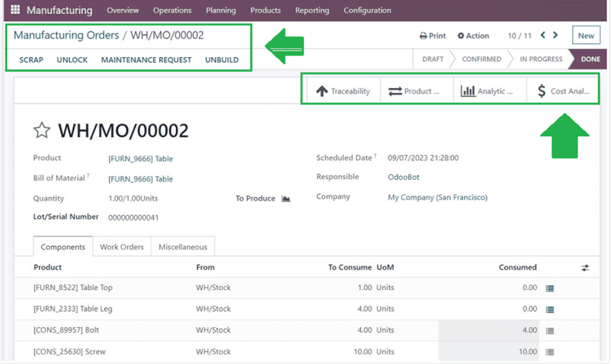Screen dimensions: 611x364
Task: Switch to the Miscellaneous tab
Action: 183,247
